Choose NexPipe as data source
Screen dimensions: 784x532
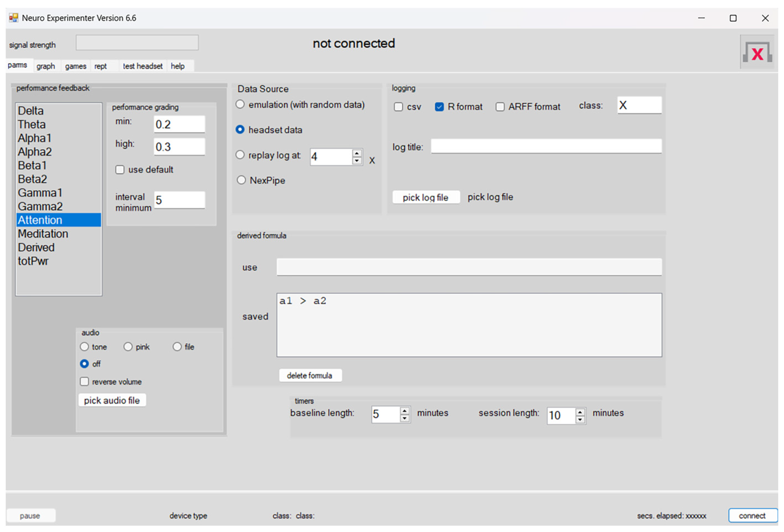pos(241,180)
